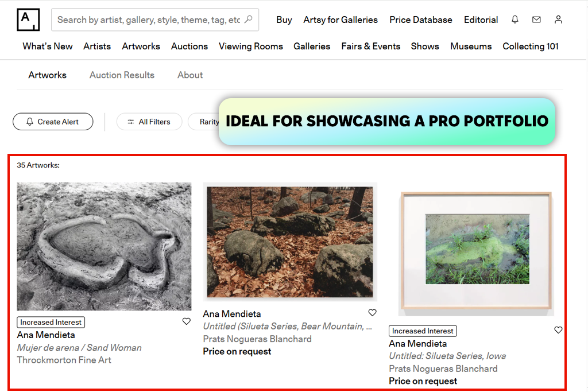Go to Museums
Screen dimensions: 588x392
471,46
